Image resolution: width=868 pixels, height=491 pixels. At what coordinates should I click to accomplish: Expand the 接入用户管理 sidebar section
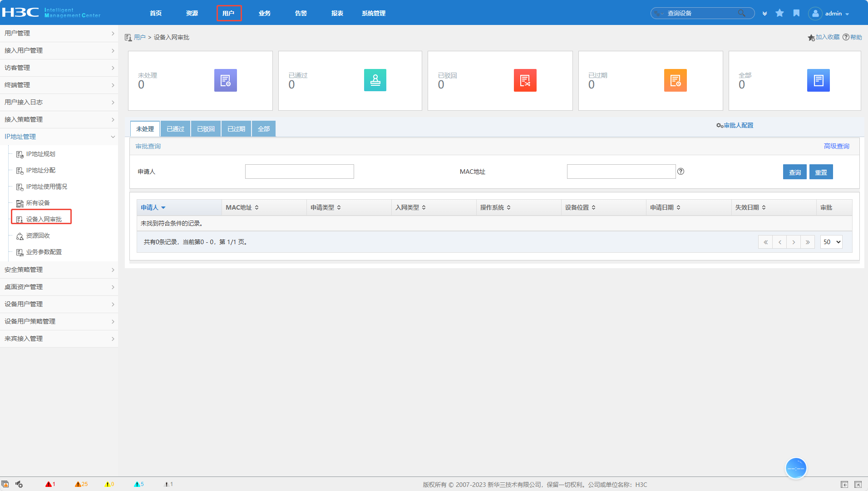(59, 50)
